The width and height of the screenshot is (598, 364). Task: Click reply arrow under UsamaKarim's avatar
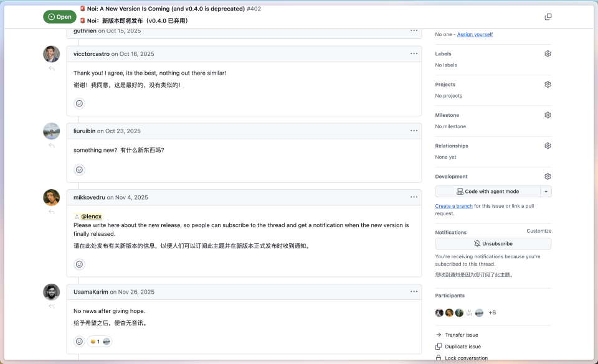coord(52,306)
